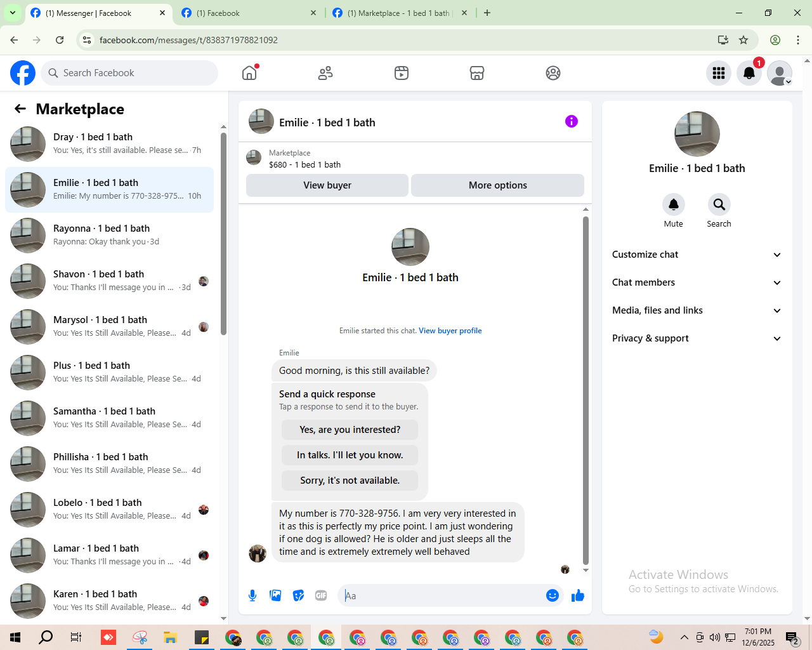Open the Notifications bell icon
812x650 pixels.
(x=749, y=73)
